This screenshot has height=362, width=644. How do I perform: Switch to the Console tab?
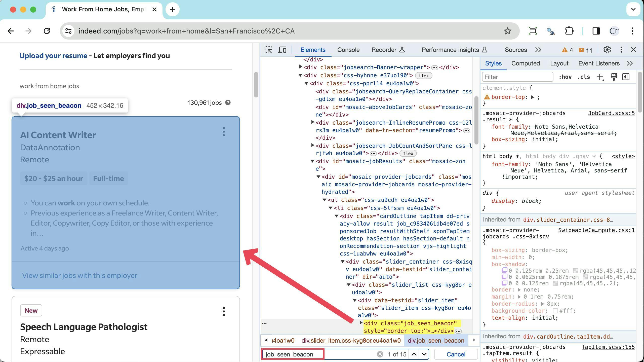(x=348, y=50)
